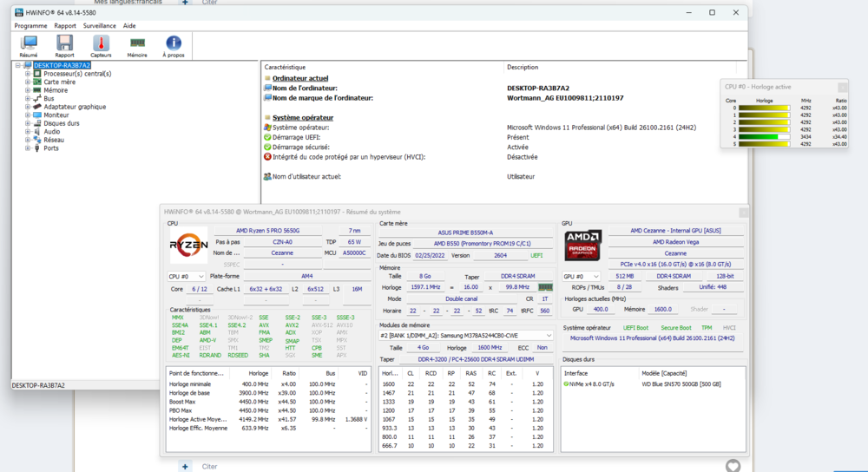
Task: Open the Programme menu
Action: [30, 26]
